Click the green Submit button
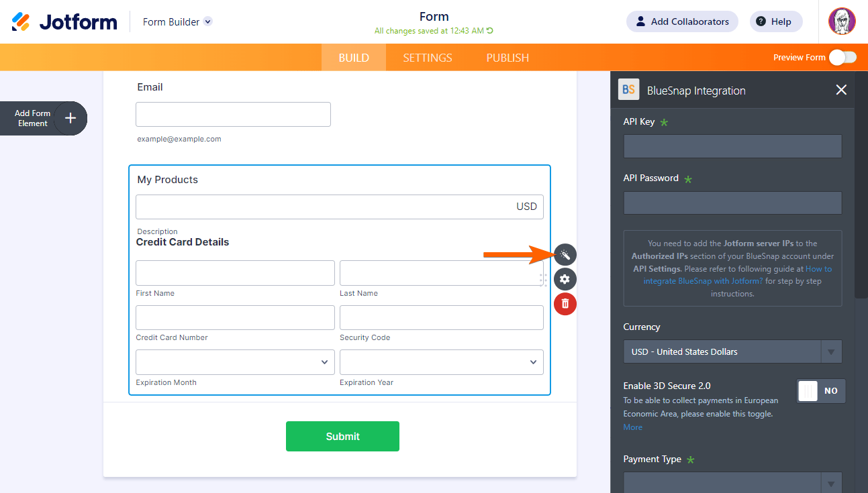Screen dimensions: 868x493 (x=342, y=436)
